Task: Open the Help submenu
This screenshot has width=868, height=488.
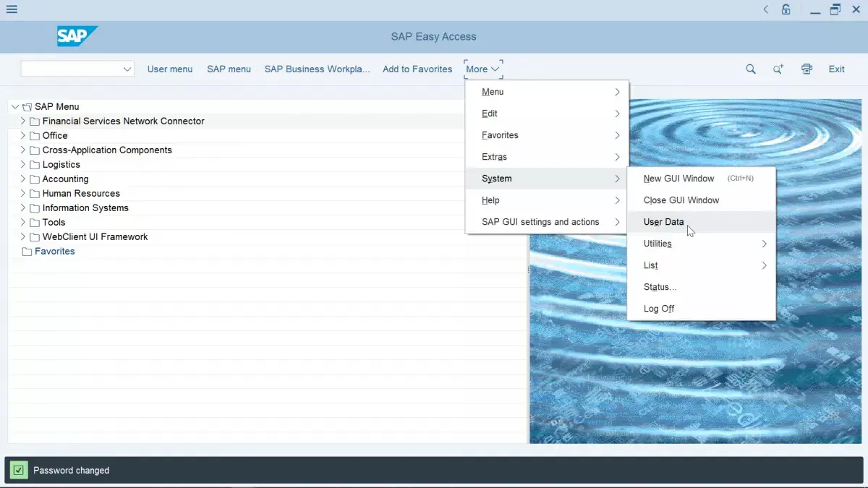Action: pos(547,200)
